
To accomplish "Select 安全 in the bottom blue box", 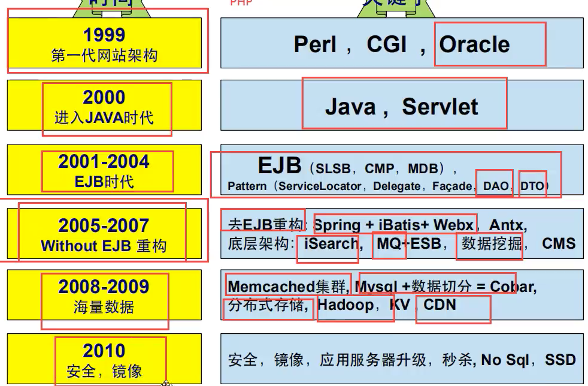I will tap(243, 360).
